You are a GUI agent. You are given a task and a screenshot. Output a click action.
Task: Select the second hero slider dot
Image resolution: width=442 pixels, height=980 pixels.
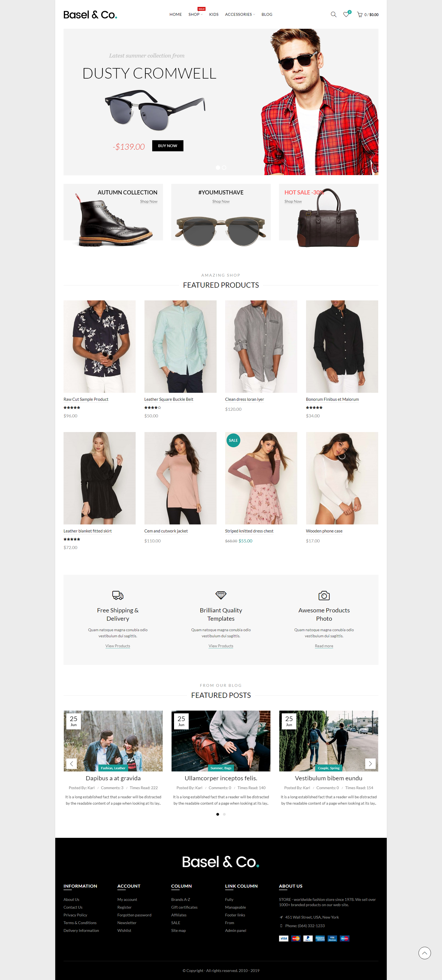pyautogui.click(x=224, y=167)
